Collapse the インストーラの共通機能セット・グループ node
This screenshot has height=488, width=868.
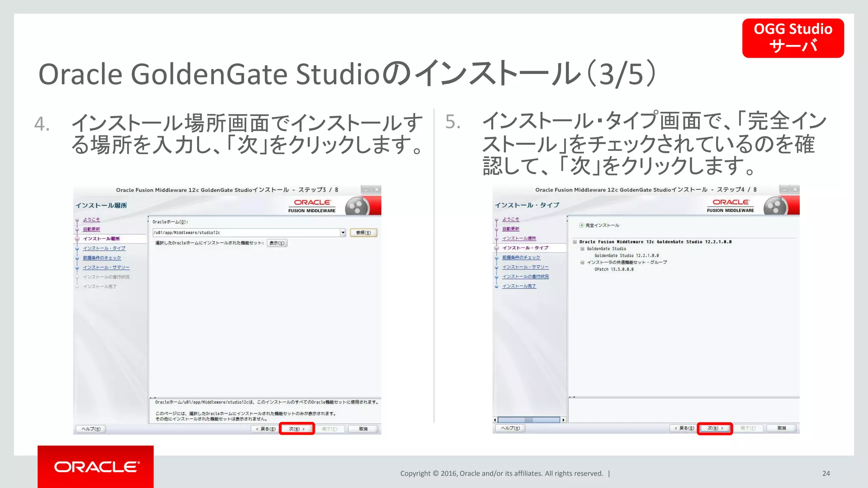click(582, 263)
